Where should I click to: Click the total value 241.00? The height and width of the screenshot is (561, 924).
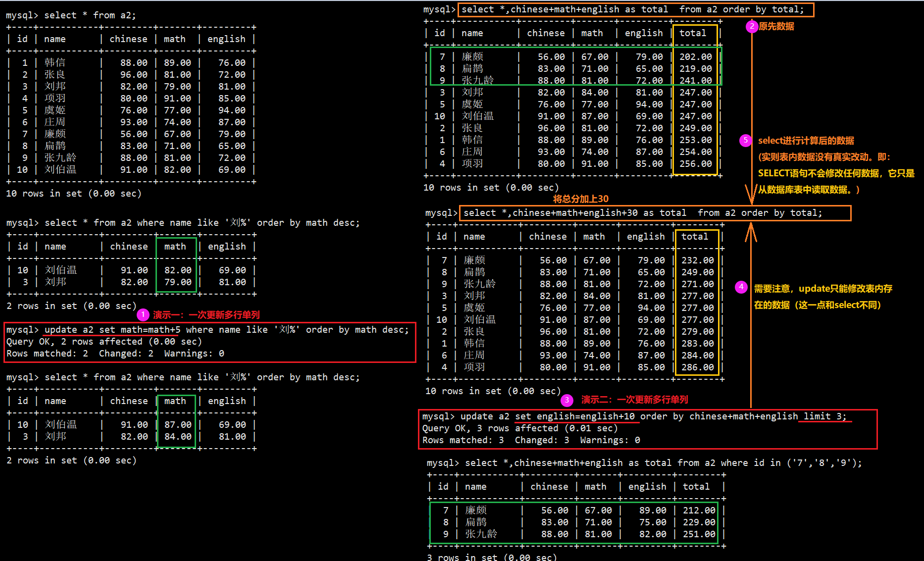coord(696,81)
